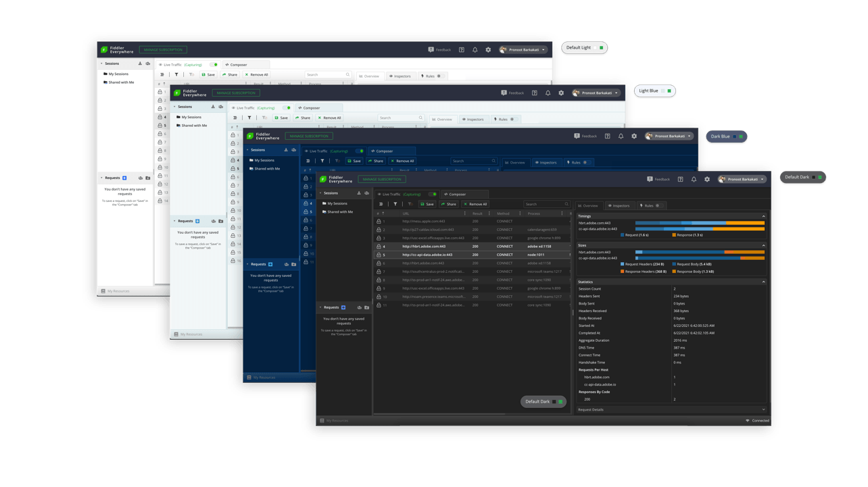Open notifications bell in Light Blue window

click(x=548, y=93)
